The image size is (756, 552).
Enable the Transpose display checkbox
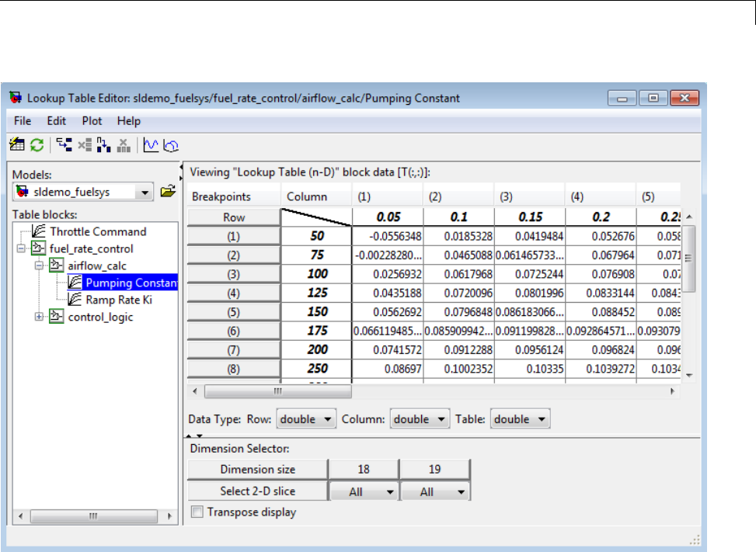click(x=197, y=512)
